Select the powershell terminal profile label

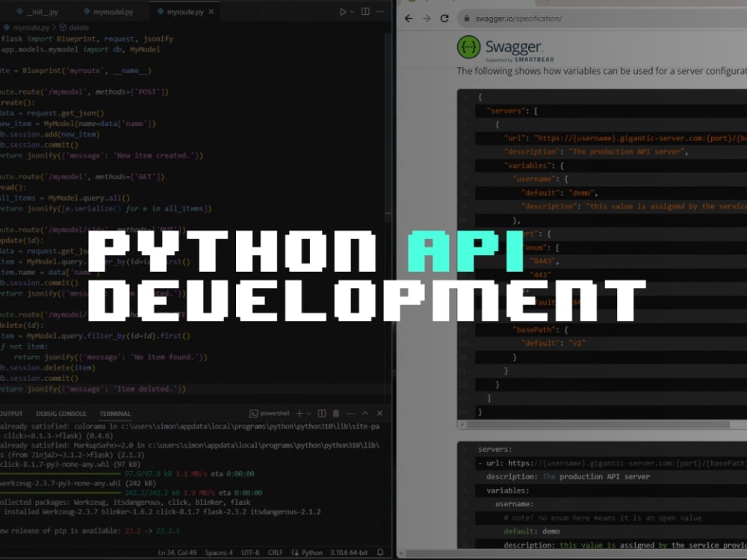tap(270, 414)
